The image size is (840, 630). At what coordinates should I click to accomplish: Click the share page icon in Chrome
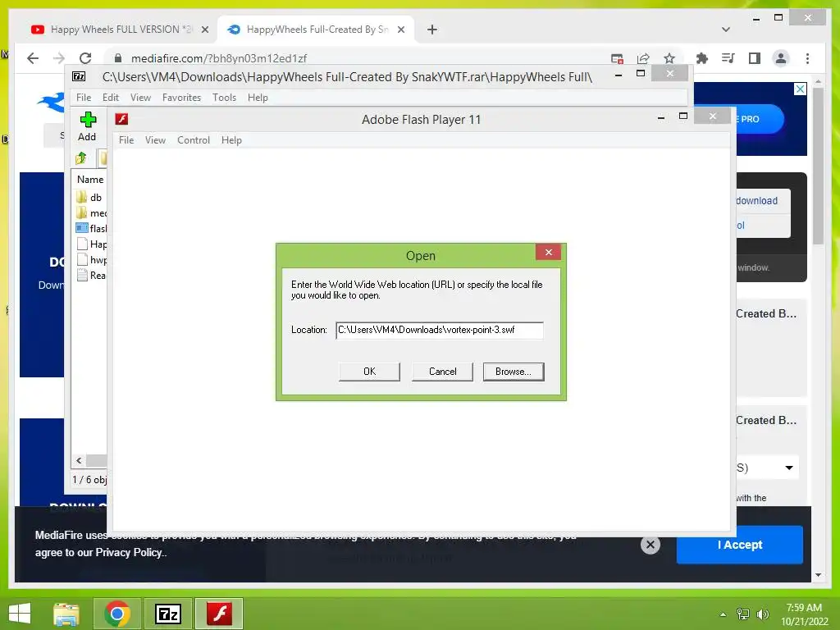pyautogui.click(x=643, y=58)
